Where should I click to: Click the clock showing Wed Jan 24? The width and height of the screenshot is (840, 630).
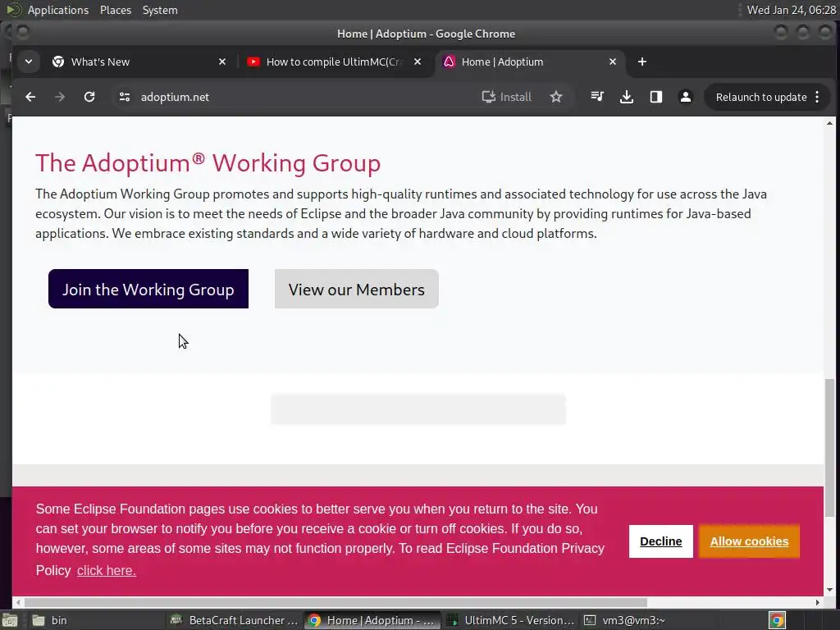pos(792,10)
